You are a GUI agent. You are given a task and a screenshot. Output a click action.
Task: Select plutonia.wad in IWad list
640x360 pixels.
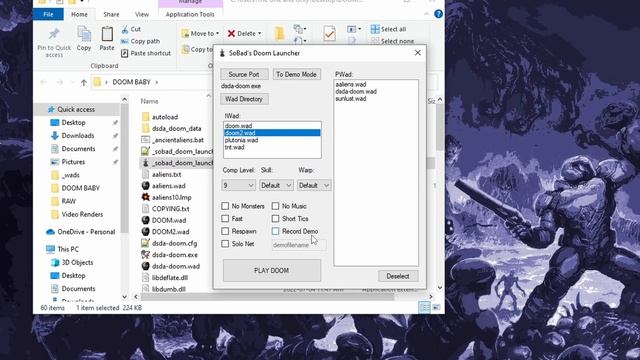272,140
